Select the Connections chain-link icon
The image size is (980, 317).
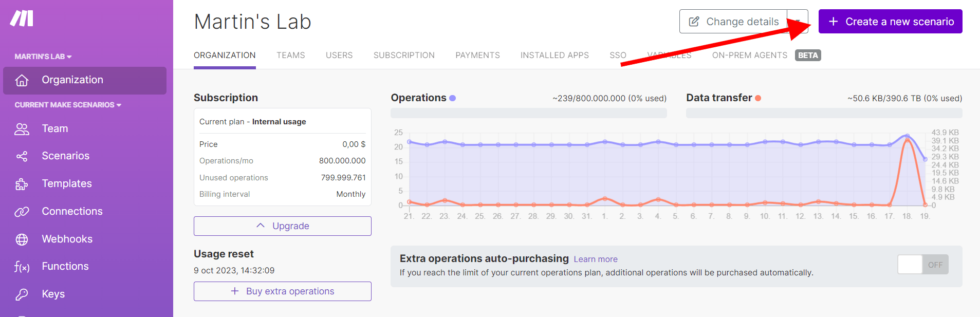[22, 212]
